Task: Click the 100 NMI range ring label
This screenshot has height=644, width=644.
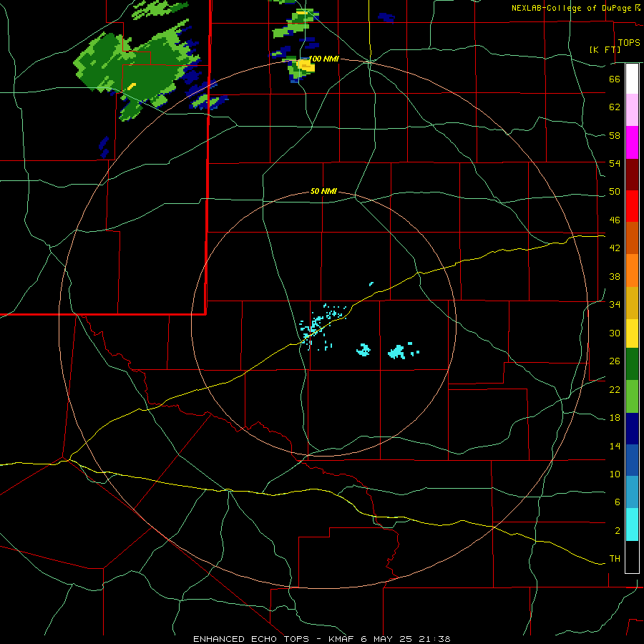Action: click(323, 59)
